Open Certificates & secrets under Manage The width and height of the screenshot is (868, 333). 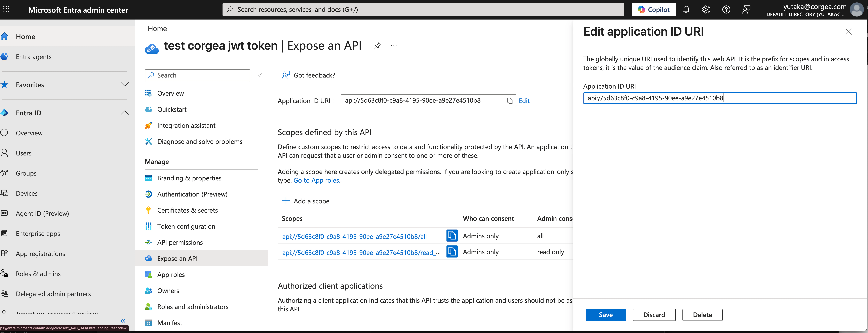pos(187,210)
